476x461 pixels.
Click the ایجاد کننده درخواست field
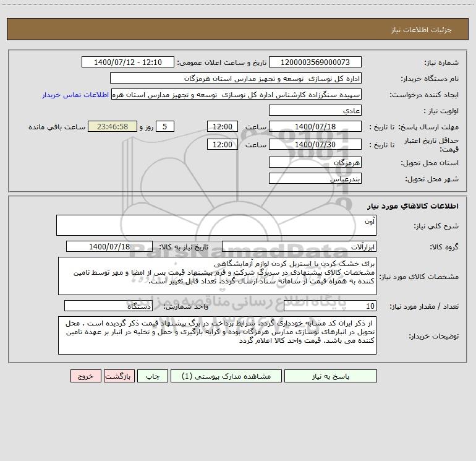click(x=236, y=94)
